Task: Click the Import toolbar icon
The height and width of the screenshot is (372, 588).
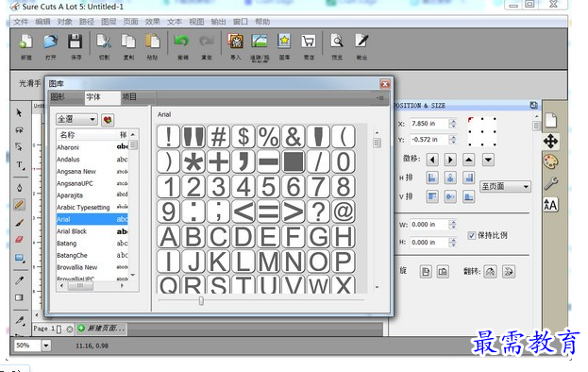Action: [x=236, y=41]
